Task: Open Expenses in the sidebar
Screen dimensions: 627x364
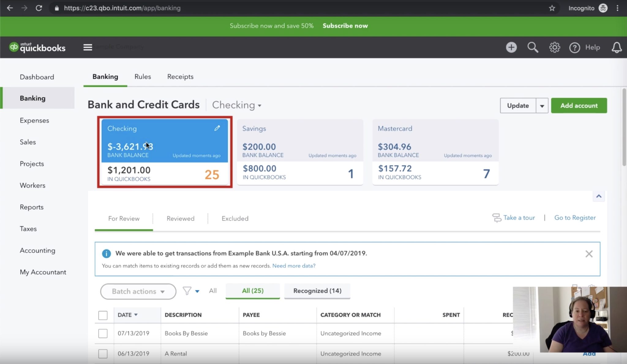Action: point(34,120)
